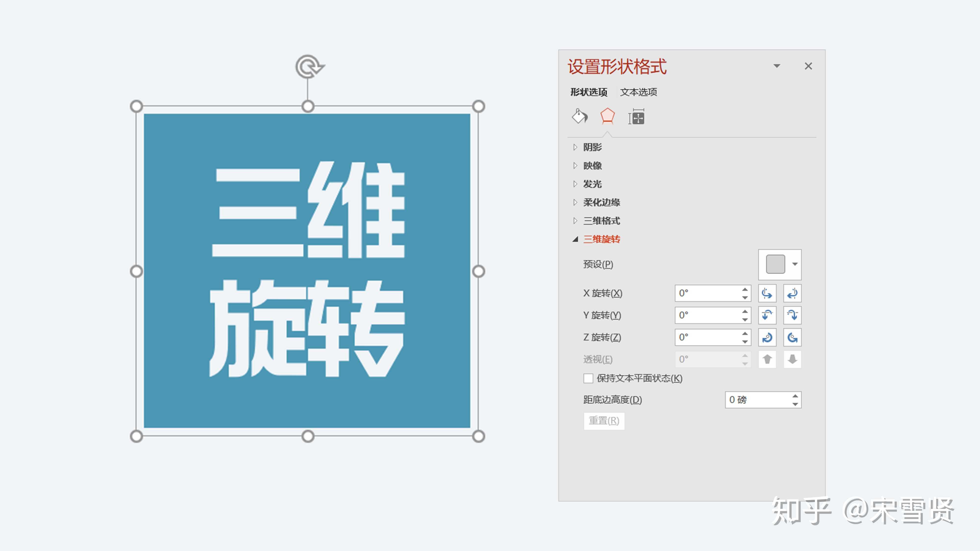Screen dimensions: 980x551
Task: Open Size & Properties icon tab
Action: pos(636,117)
